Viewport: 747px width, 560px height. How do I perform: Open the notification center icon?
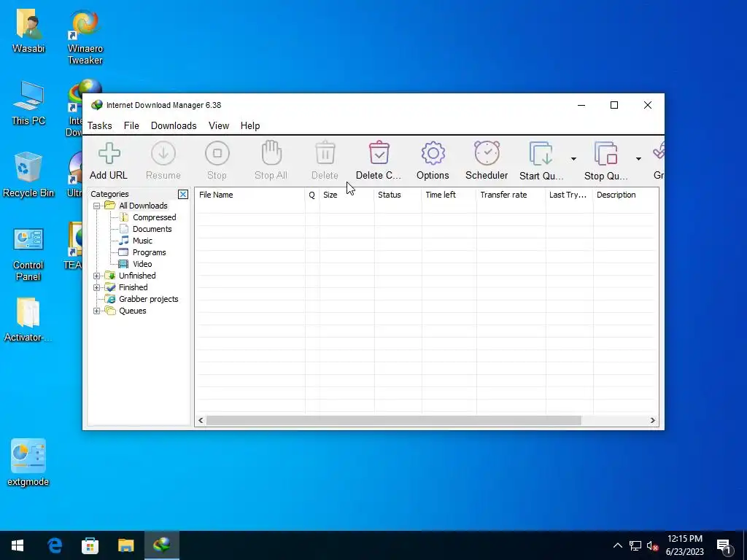pyautogui.click(x=724, y=547)
